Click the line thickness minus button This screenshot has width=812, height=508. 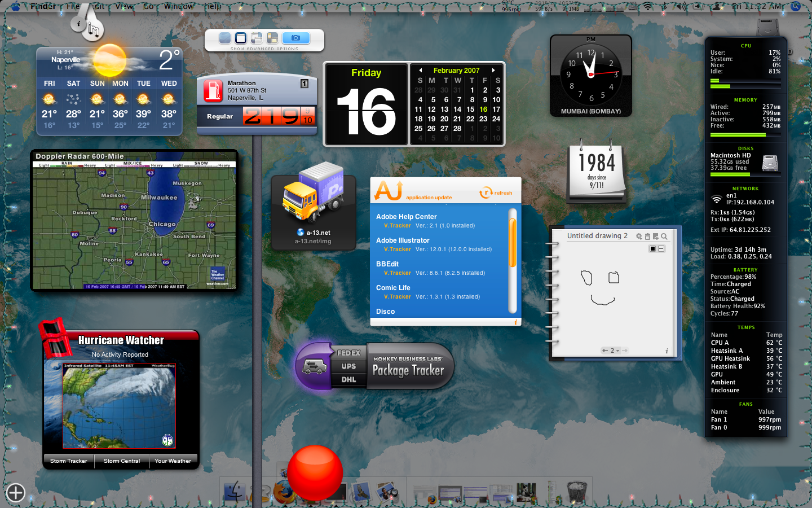(661, 249)
